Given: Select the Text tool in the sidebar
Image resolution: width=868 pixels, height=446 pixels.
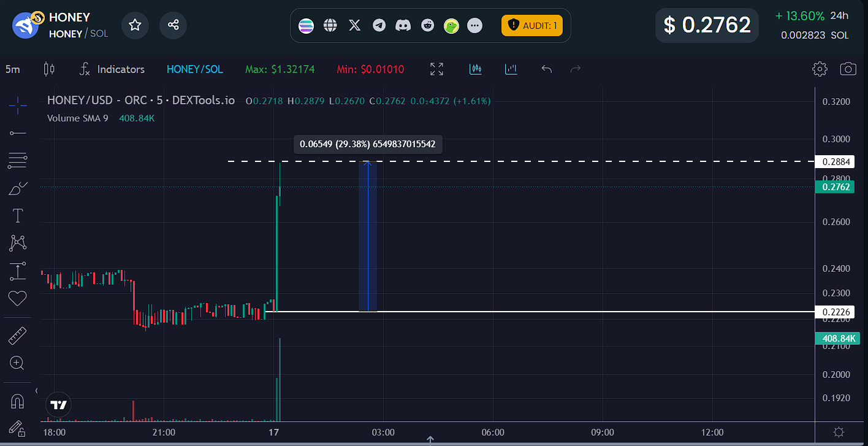Looking at the screenshot, I should click(x=18, y=215).
